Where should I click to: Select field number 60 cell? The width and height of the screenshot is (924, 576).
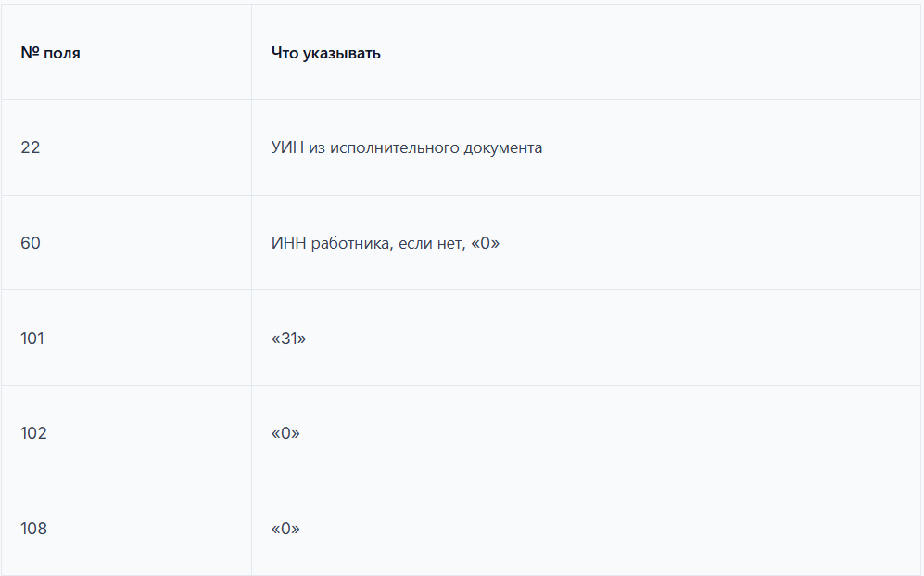click(x=31, y=243)
